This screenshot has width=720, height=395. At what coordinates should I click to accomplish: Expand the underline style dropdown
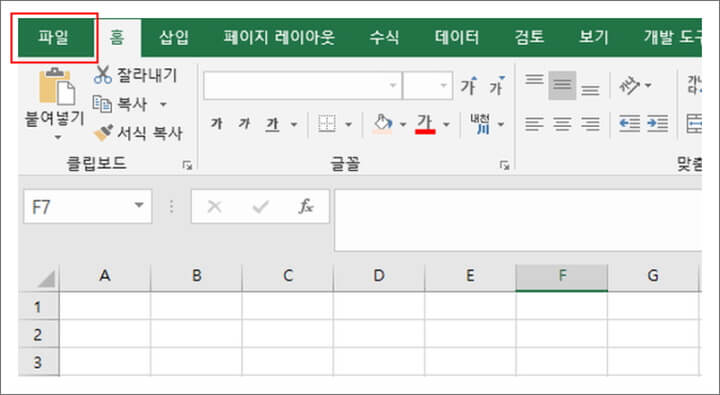coord(294,124)
